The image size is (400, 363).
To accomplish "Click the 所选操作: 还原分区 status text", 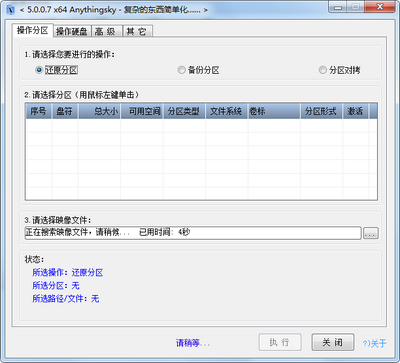I will [68, 273].
